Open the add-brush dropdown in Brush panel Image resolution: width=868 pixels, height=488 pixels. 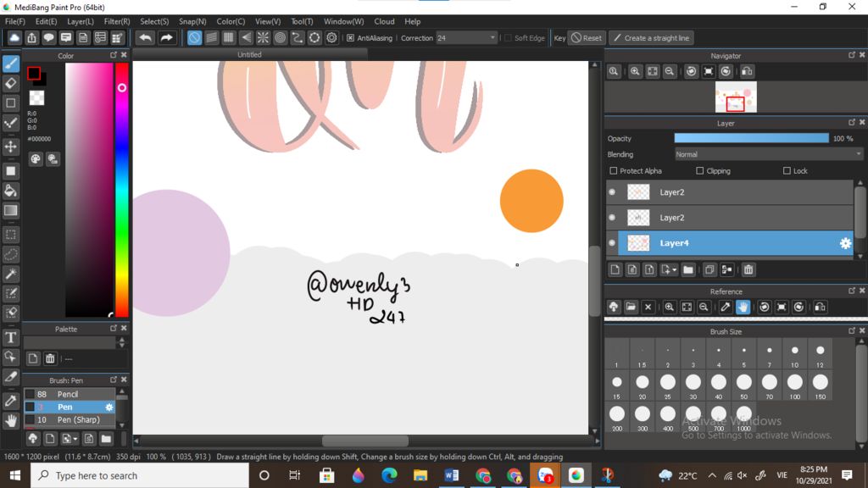(75, 440)
